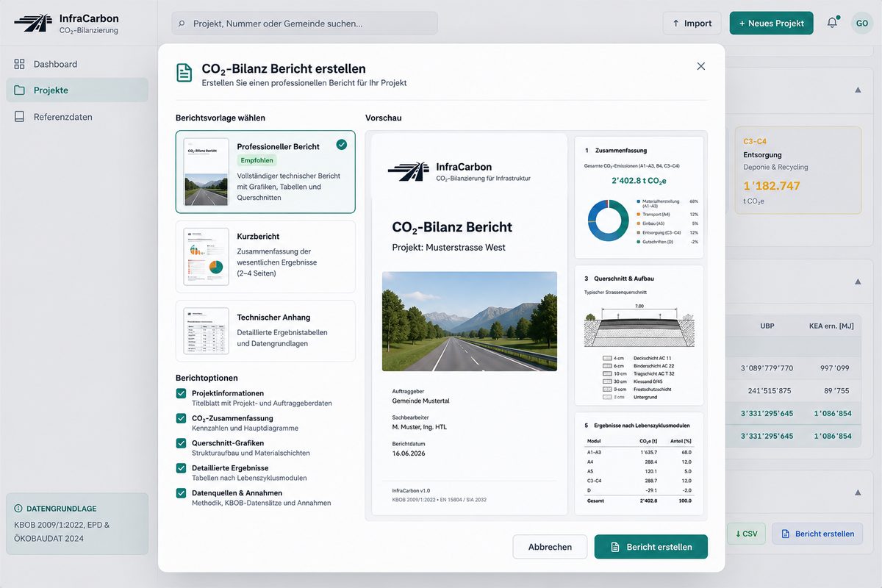
Task: Disable the Detaillierte Ergebnisse option
Action: click(181, 468)
